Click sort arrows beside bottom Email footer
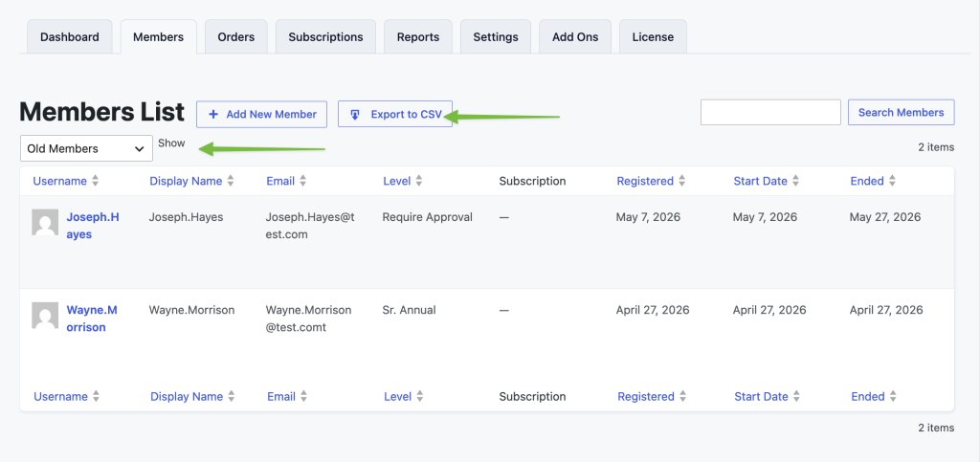This screenshot has width=980, height=462. [303, 396]
